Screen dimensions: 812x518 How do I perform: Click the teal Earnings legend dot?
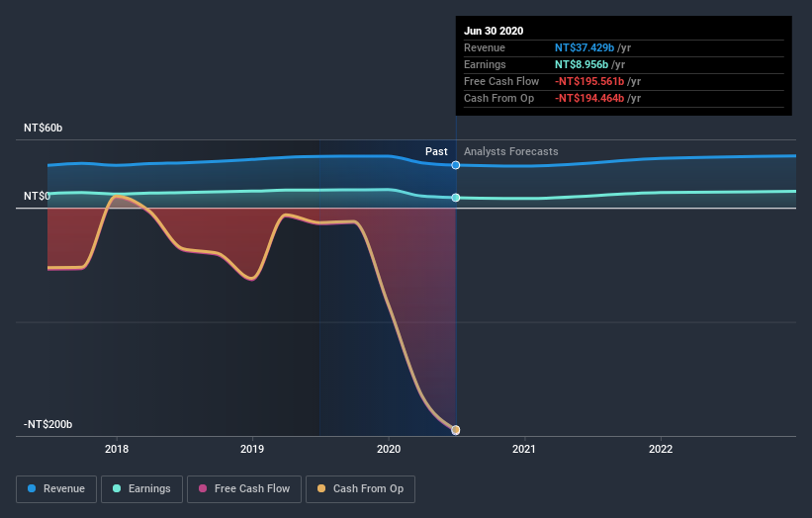117,488
